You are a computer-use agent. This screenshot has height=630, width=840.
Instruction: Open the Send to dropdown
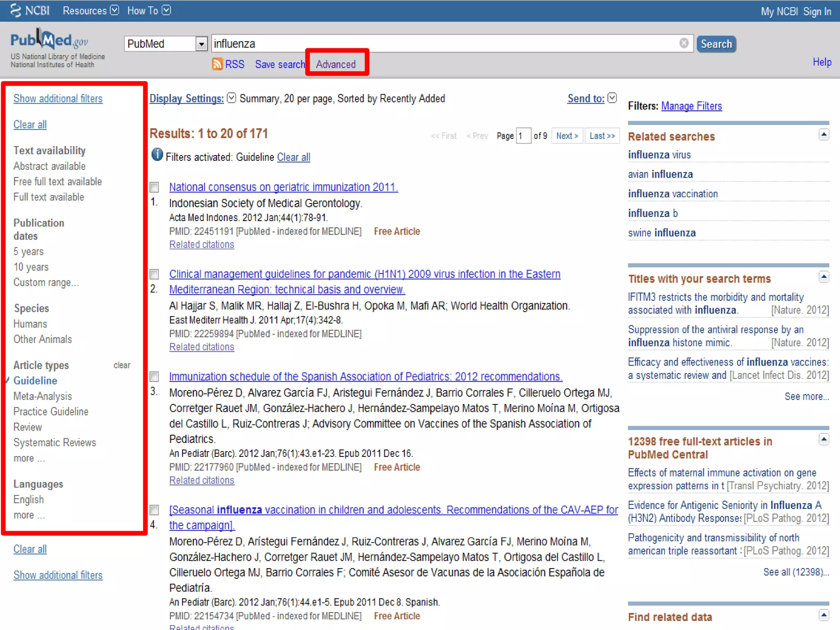click(612, 98)
